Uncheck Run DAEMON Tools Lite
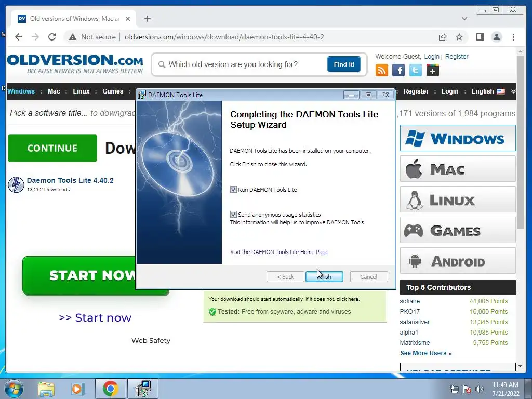Image resolution: width=532 pixels, height=399 pixels. pos(233,189)
